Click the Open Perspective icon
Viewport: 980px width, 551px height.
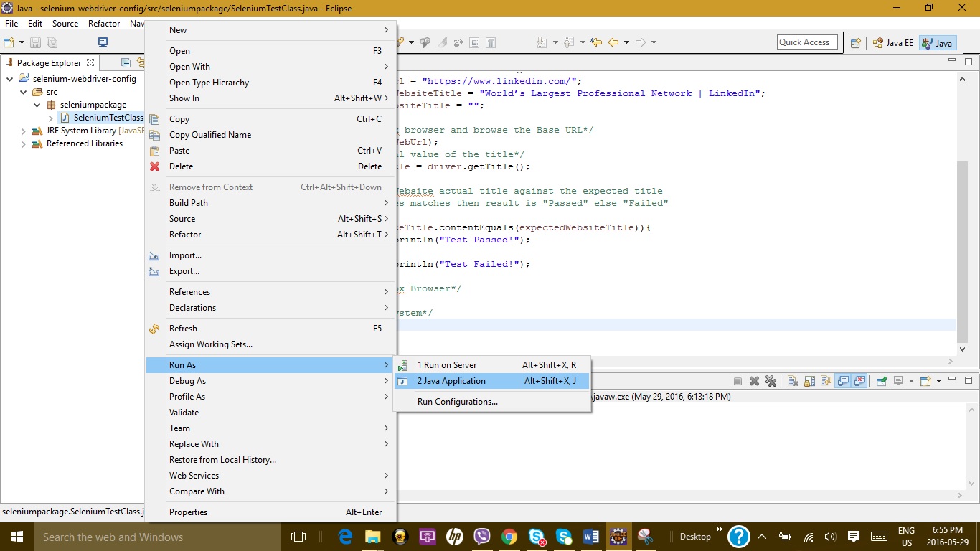click(855, 43)
